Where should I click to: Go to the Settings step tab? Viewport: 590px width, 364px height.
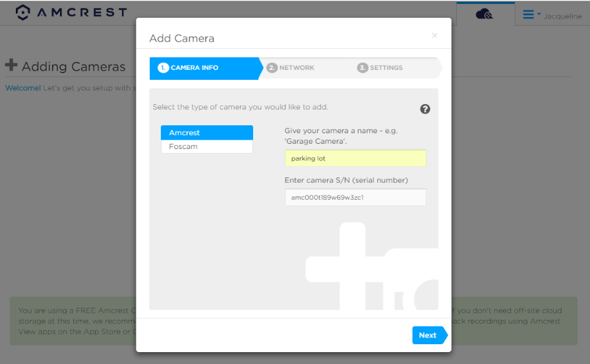point(380,68)
